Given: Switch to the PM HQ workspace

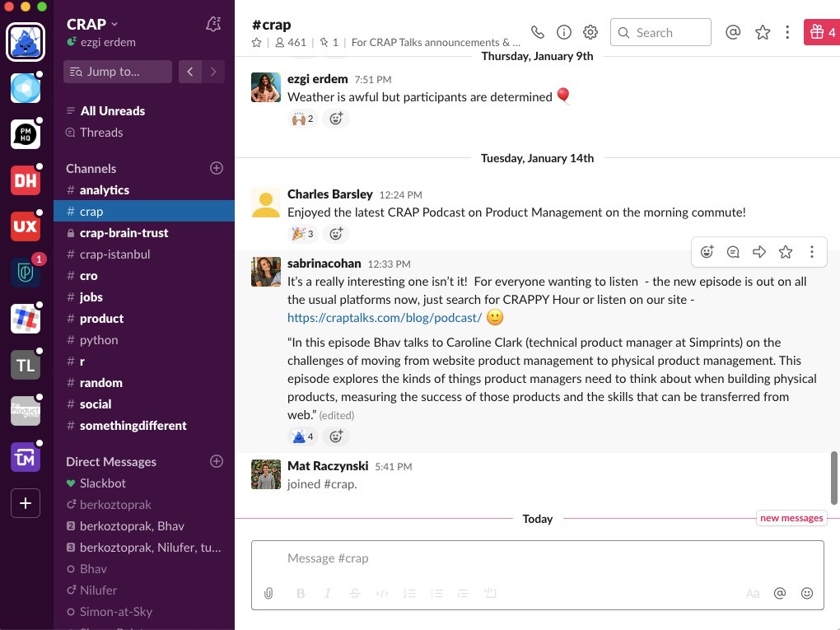Looking at the screenshot, I should (x=26, y=134).
